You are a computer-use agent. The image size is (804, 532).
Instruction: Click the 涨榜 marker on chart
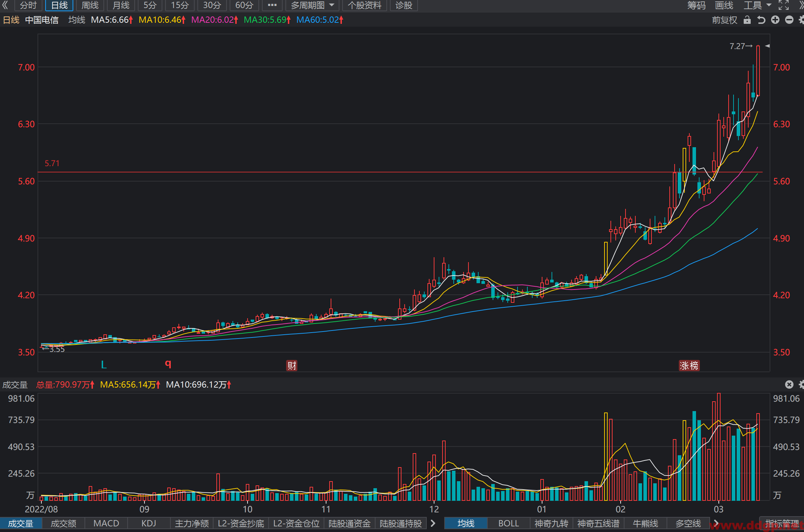689,366
